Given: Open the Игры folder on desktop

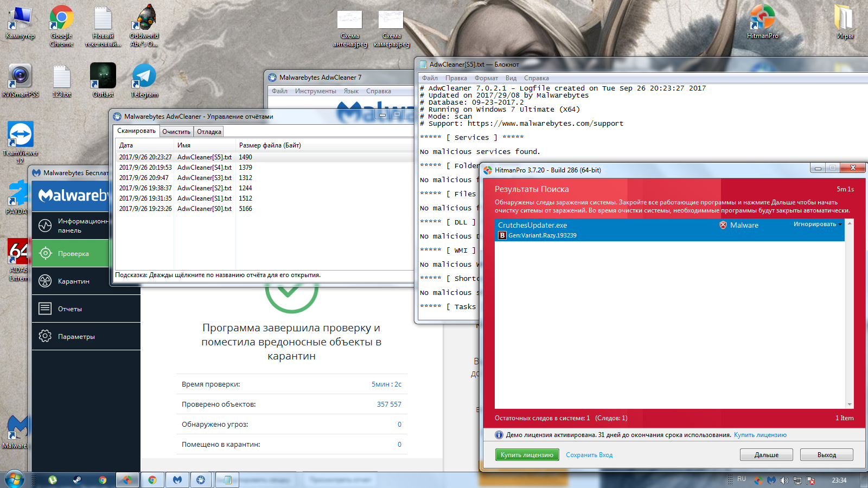Looking at the screenshot, I should (845, 22).
